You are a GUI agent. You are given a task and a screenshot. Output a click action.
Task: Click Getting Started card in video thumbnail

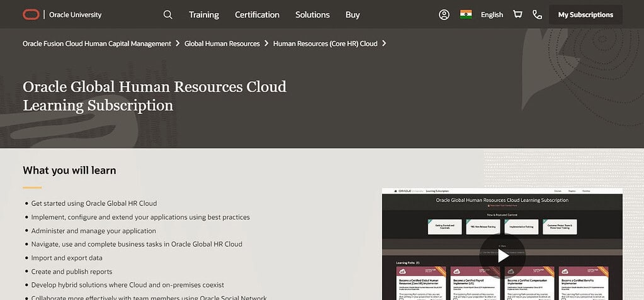point(445,226)
